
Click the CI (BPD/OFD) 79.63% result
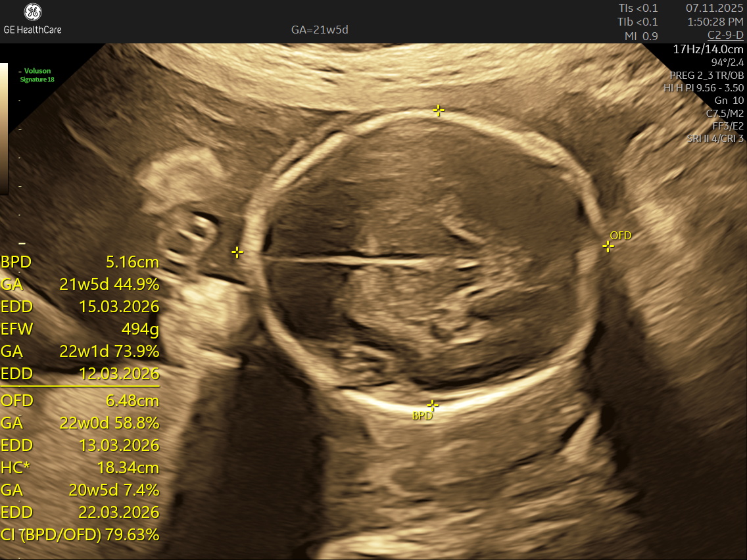[x=80, y=535]
